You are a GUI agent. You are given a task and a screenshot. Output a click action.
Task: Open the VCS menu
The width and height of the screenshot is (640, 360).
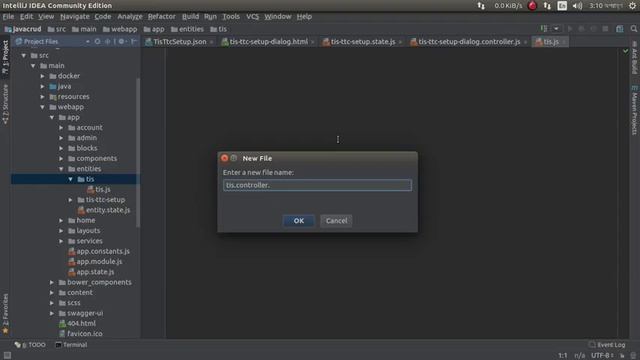click(252, 16)
